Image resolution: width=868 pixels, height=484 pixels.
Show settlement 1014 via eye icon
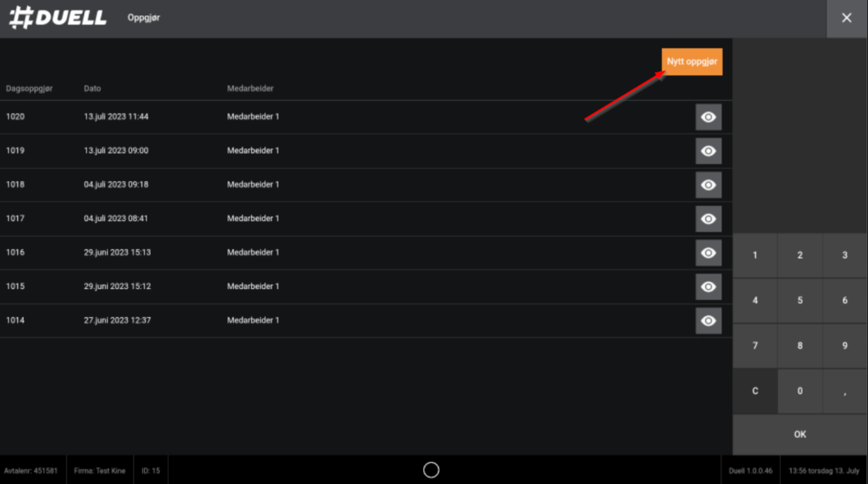click(x=708, y=320)
